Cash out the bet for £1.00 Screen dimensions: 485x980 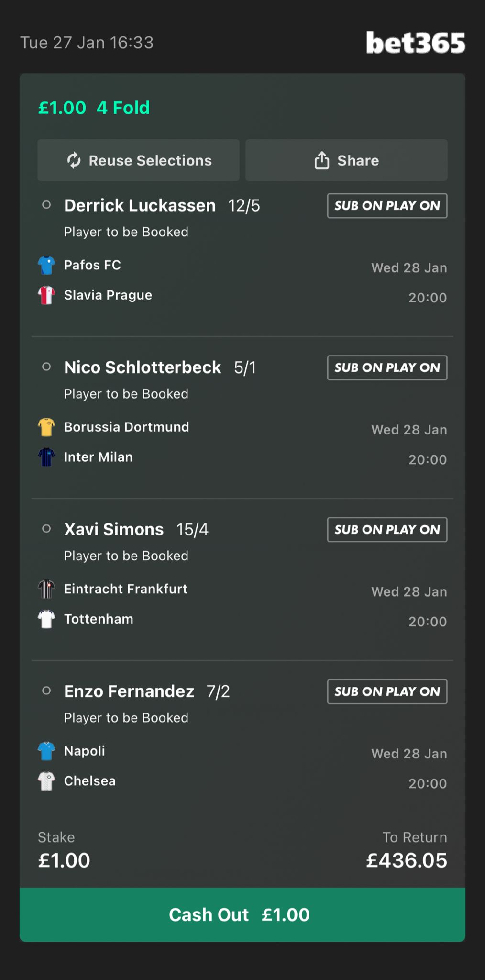tap(242, 914)
